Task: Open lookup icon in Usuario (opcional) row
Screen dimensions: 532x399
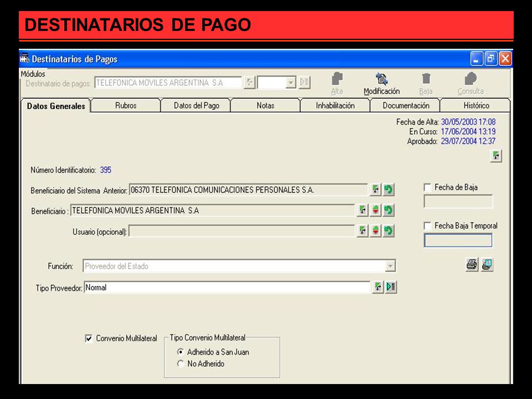Action: coord(362,231)
